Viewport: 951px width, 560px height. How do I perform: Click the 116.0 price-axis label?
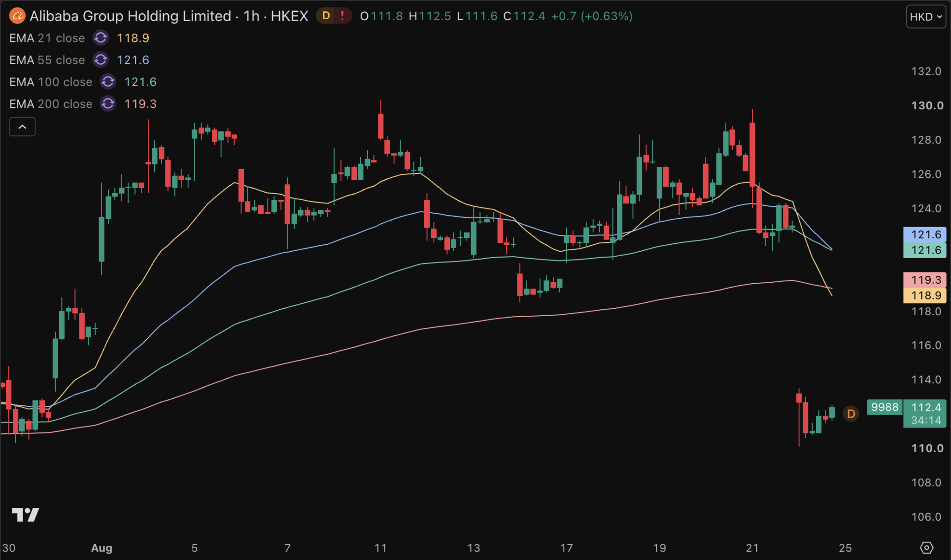pyautogui.click(x=926, y=345)
